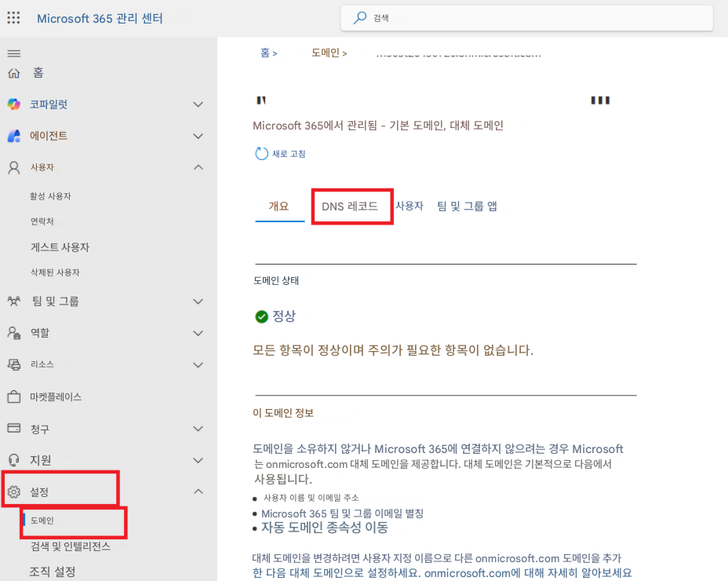
Task: Click onmicrosoft.com에 대해 자세히 알아보세요 link
Action: click(528, 572)
